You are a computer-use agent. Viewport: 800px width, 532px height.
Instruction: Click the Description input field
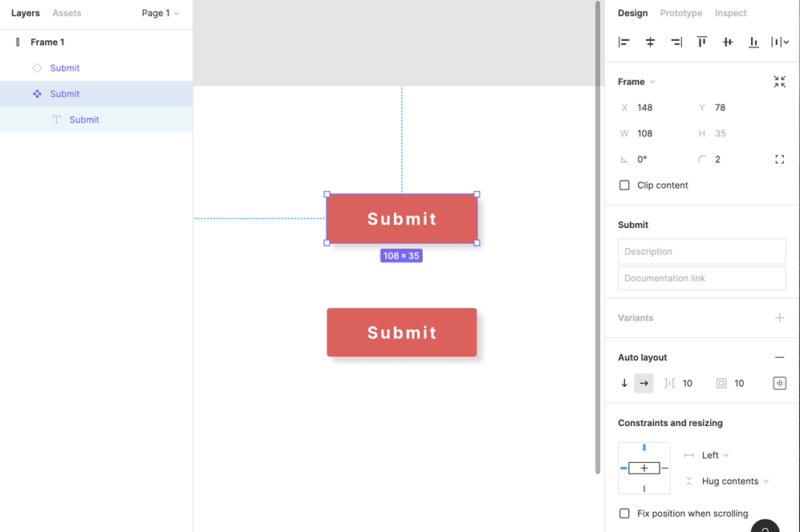pos(701,251)
